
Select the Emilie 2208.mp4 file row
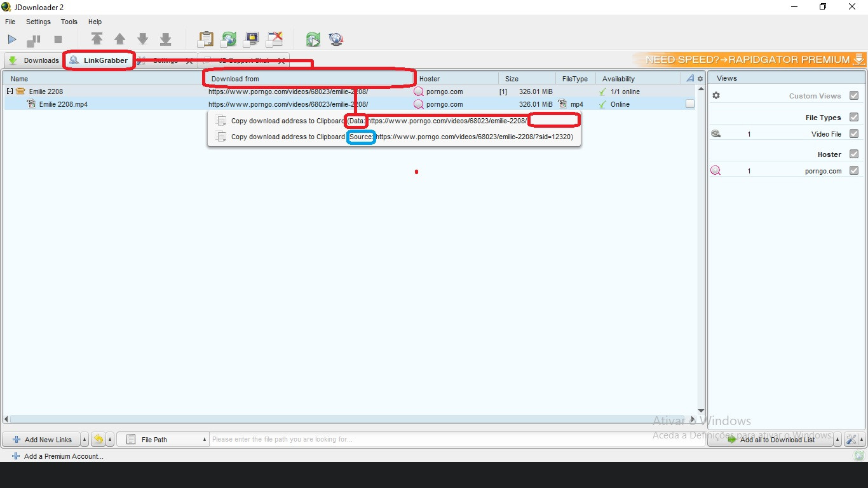pyautogui.click(x=350, y=104)
